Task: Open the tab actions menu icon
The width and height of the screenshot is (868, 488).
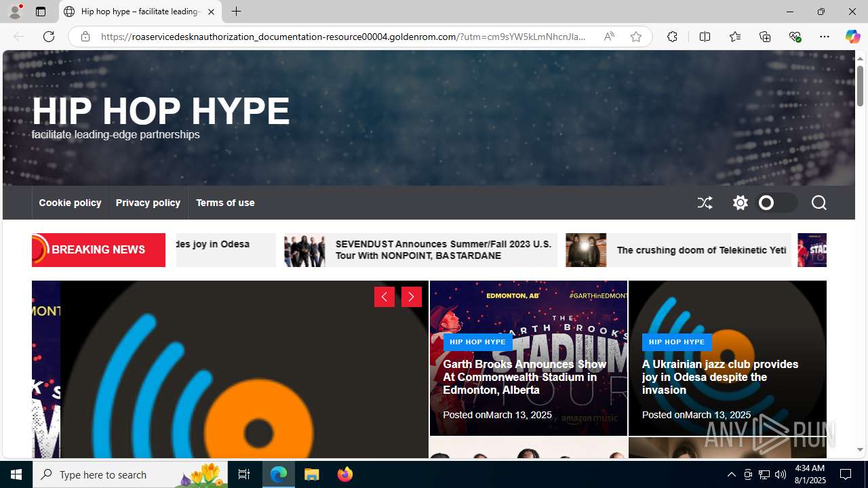Action: pyautogui.click(x=41, y=12)
